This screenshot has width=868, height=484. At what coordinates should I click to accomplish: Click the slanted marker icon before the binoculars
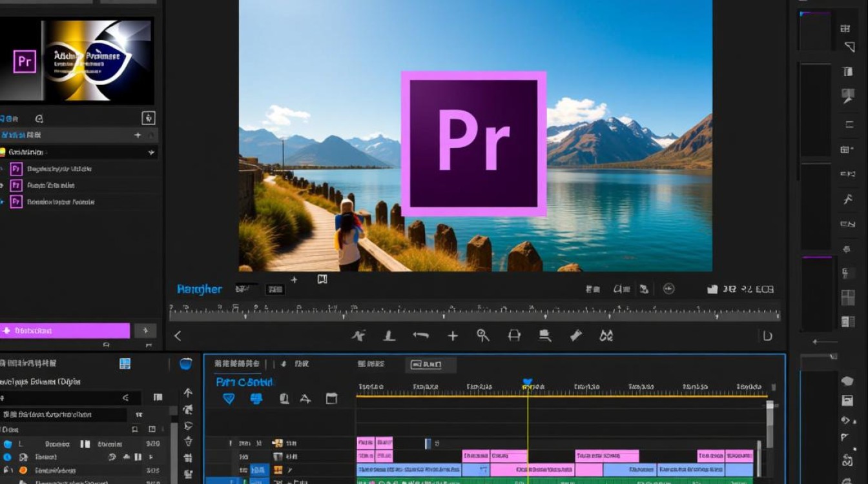pos(575,335)
